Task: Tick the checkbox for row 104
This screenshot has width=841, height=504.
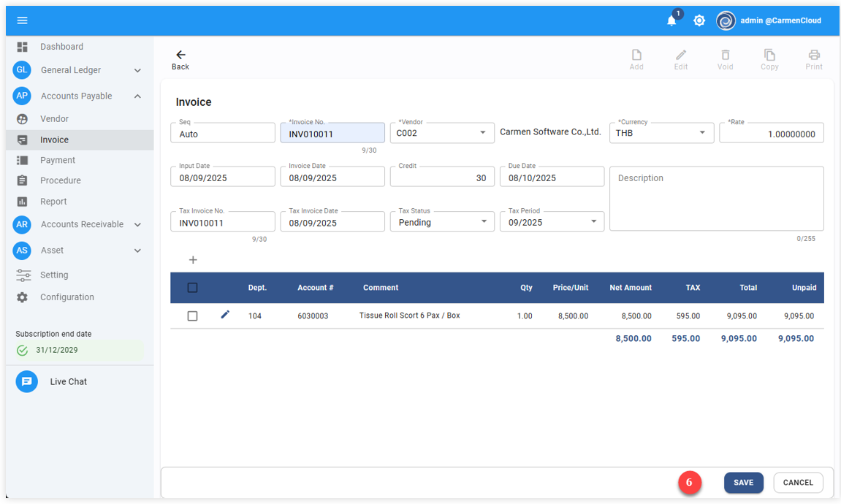Action: [192, 316]
